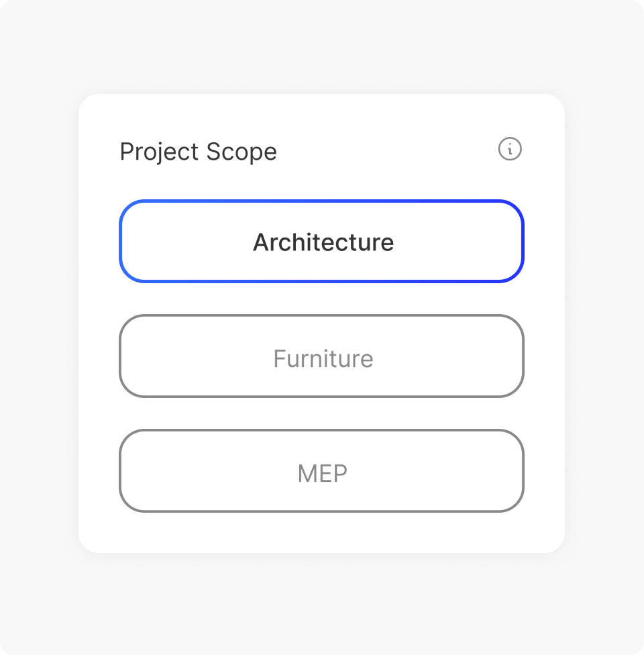
Task: Deselect the highlighted Architecture option
Action: (x=322, y=241)
